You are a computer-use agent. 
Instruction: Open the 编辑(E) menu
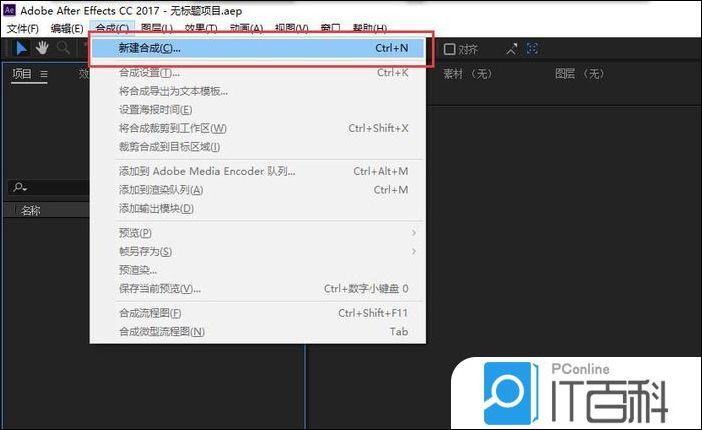point(67,29)
